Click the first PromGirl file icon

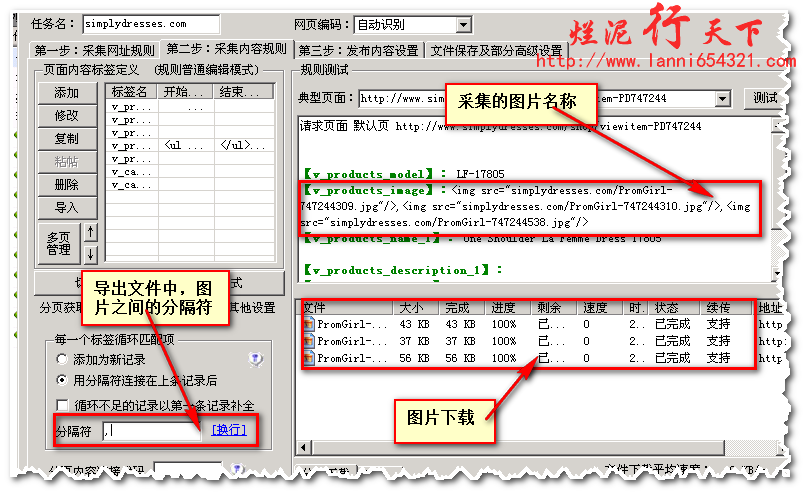coord(309,325)
